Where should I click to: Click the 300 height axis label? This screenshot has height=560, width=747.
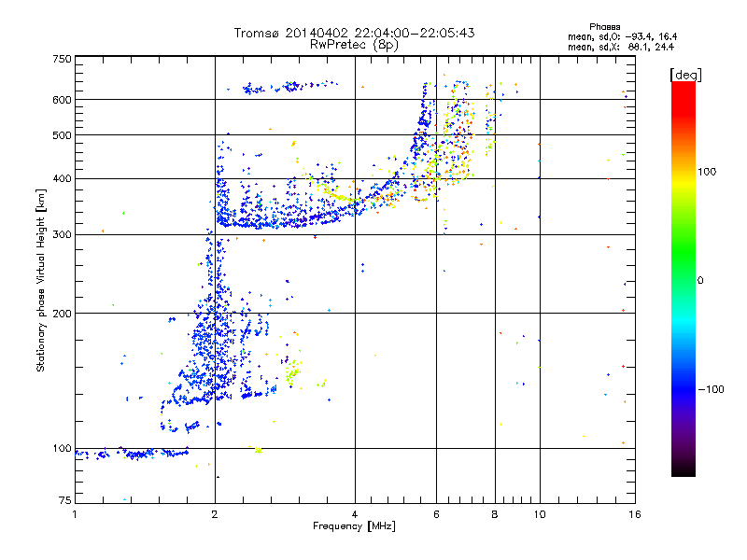click(x=62, y=235)
